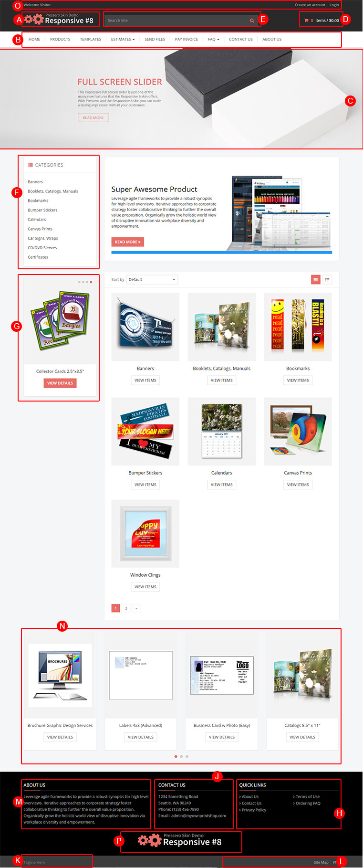Click the footer Responsive #8 logo

pyautogui.click(x=180, y=840)
